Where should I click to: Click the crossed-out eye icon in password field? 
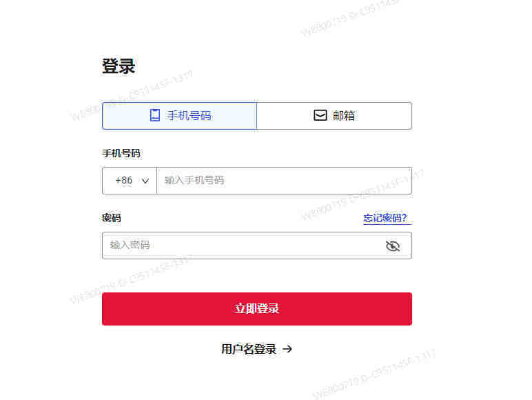click(x=393, y=246)
